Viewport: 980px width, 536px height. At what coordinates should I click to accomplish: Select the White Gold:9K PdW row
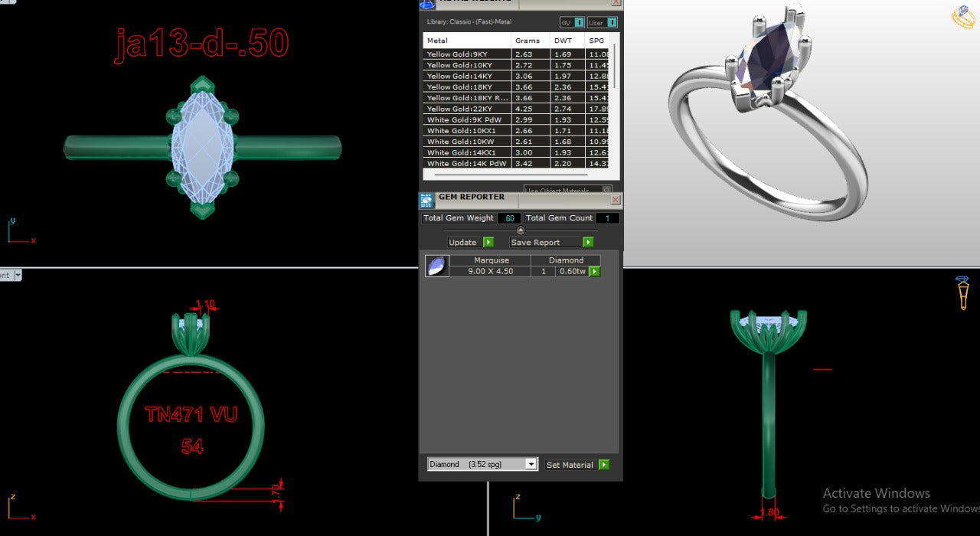(516, 119)
